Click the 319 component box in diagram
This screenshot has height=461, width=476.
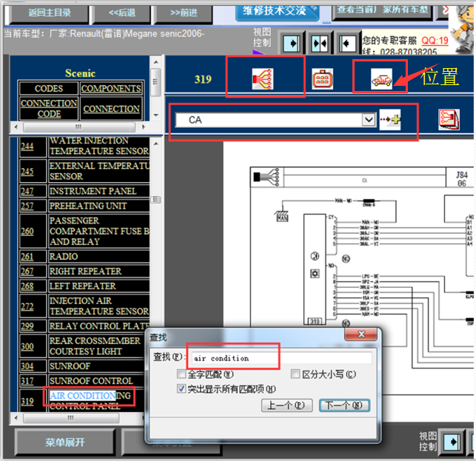315,321
